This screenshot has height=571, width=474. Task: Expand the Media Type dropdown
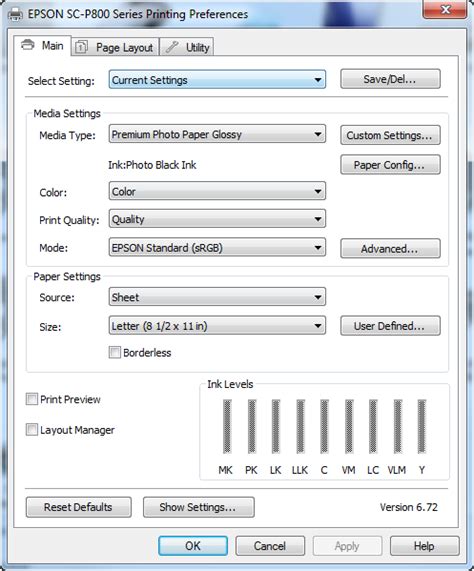217,134
